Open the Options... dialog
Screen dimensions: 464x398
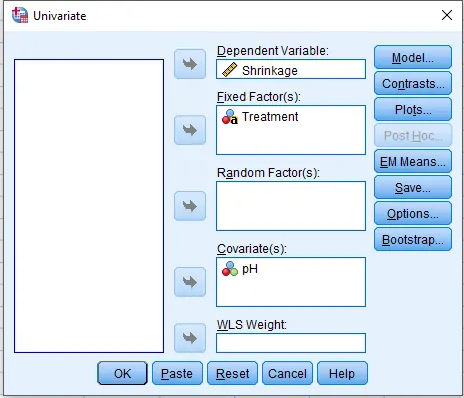[x=413, y=213]
